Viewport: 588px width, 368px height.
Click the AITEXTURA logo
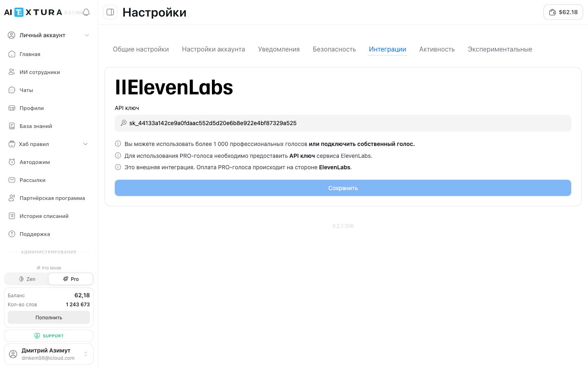(33, 12)
